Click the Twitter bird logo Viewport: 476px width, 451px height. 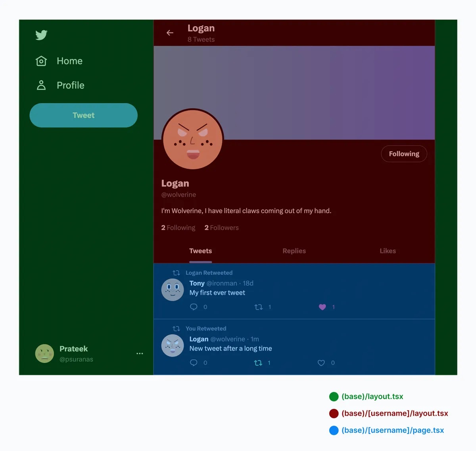tap(41, 35)
